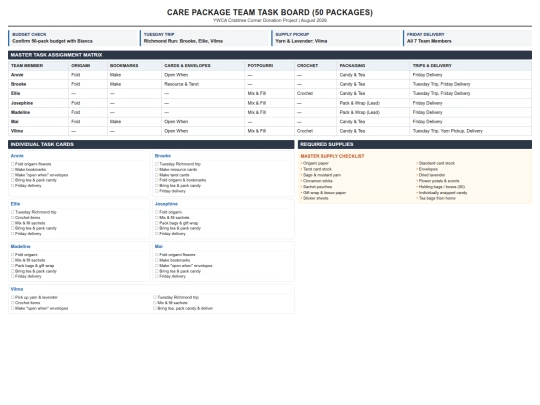Click the "Master Task Assignment Matrix" header bar

(270, 55)
